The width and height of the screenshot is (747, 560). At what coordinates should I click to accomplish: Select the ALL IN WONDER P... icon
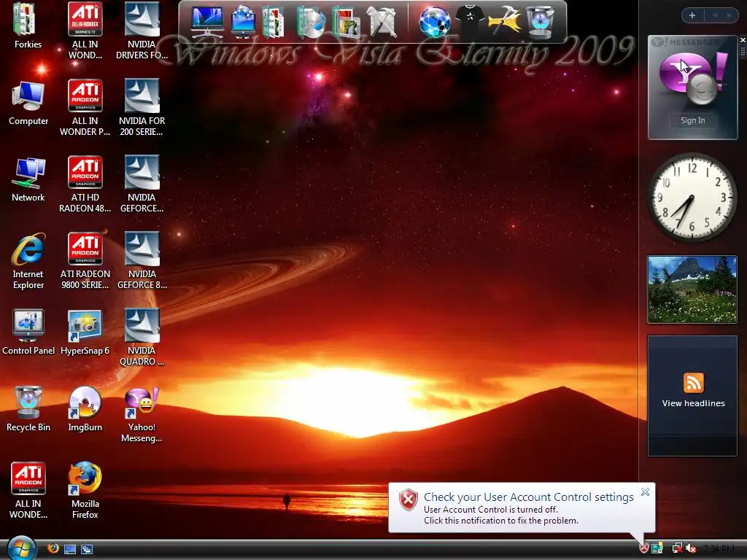pyautogui.click(x=85, y=108)
